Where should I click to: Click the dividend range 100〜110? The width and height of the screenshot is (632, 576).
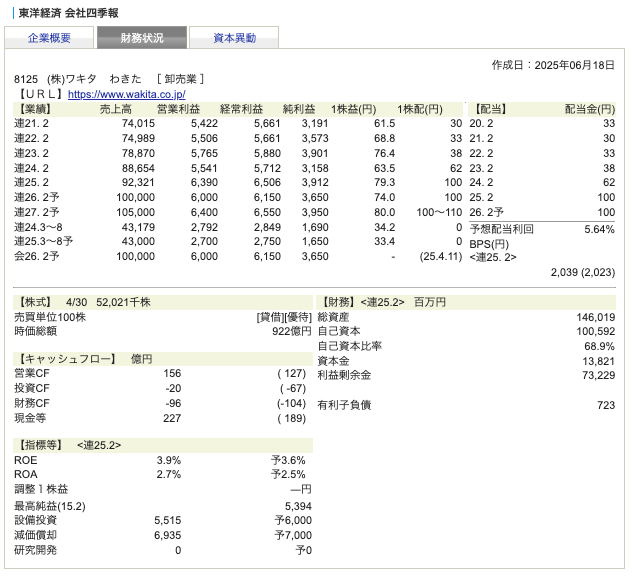(x=439, y=212)
